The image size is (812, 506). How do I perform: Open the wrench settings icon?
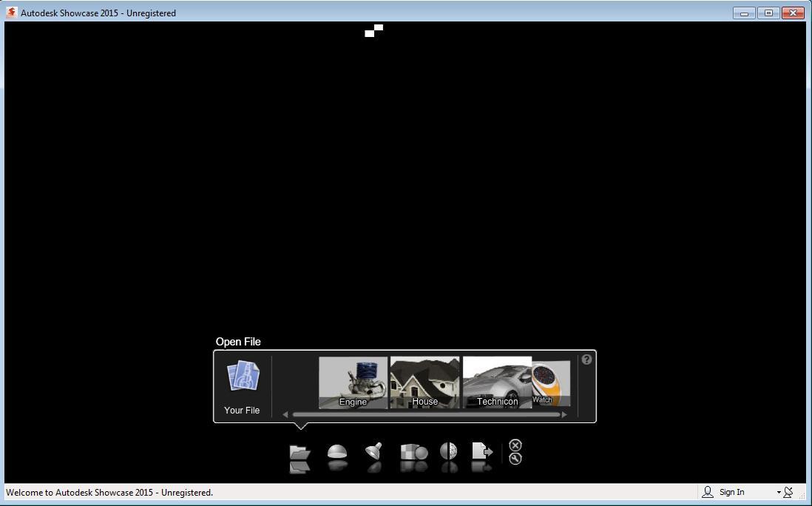tap(515, 459)
